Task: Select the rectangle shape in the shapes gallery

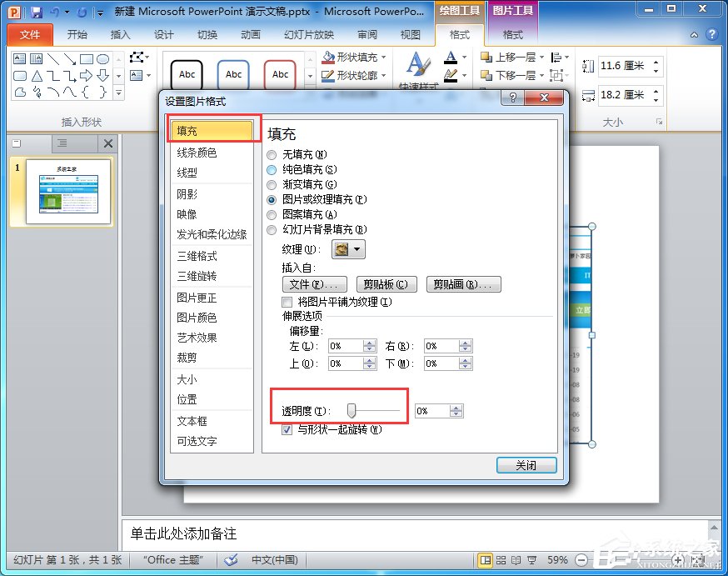Action: [x=88, y=59]
